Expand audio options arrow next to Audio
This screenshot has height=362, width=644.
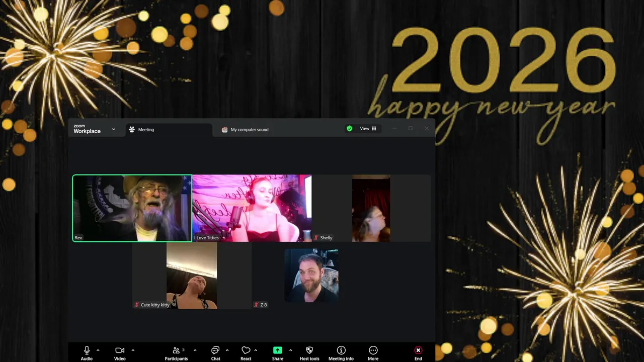(x=98, y=350)
